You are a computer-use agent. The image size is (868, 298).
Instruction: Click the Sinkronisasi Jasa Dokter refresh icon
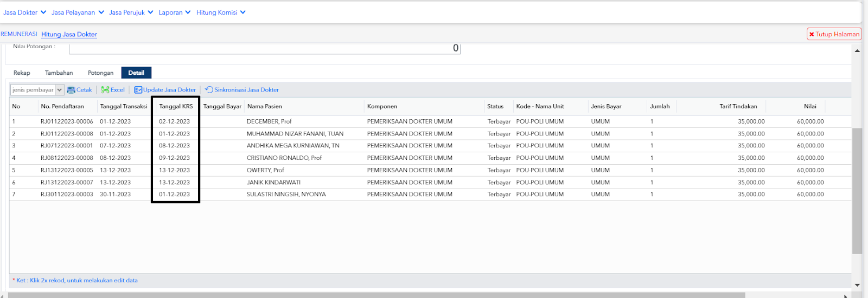click(x=209, y=89)
